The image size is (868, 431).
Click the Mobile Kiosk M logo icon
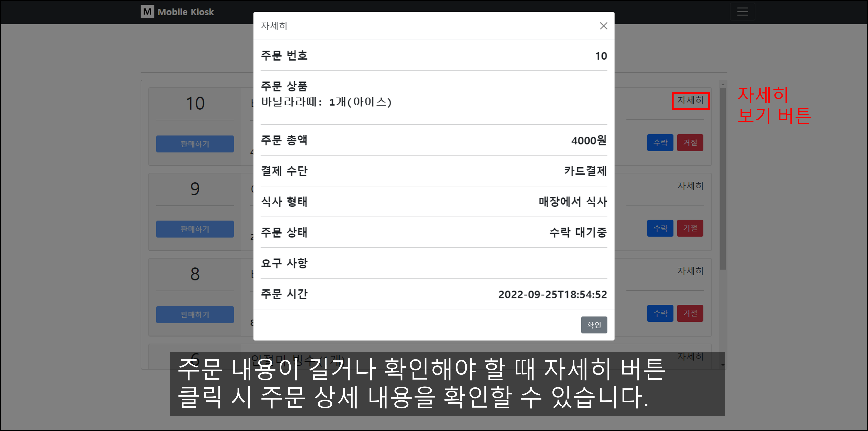pos(147,12)
